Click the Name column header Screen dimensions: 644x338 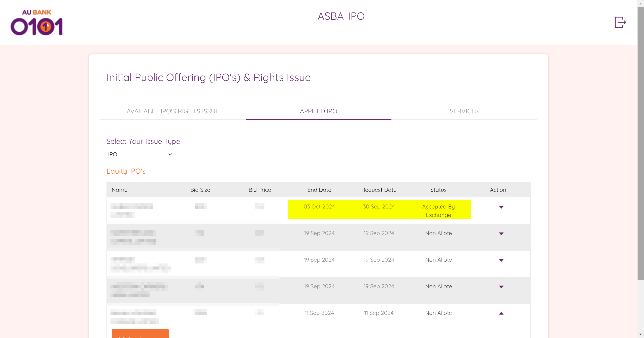(x=120, y=190)
